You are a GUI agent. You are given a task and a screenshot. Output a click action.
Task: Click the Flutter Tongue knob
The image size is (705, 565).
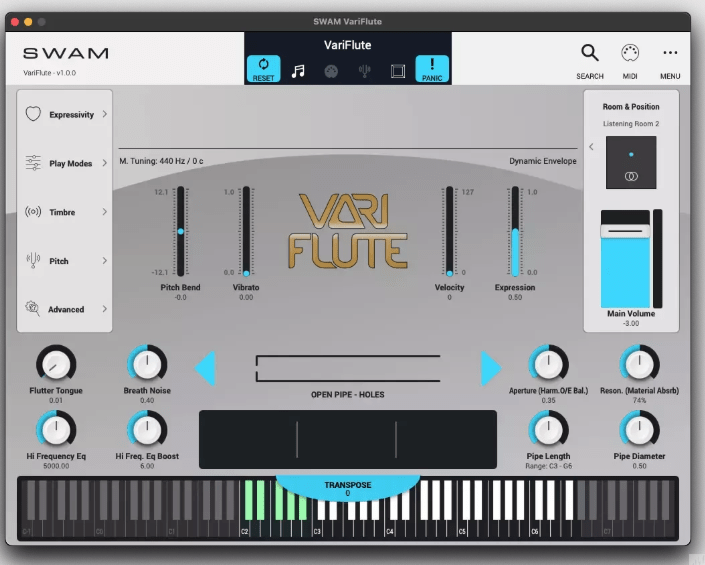[56, 365]
